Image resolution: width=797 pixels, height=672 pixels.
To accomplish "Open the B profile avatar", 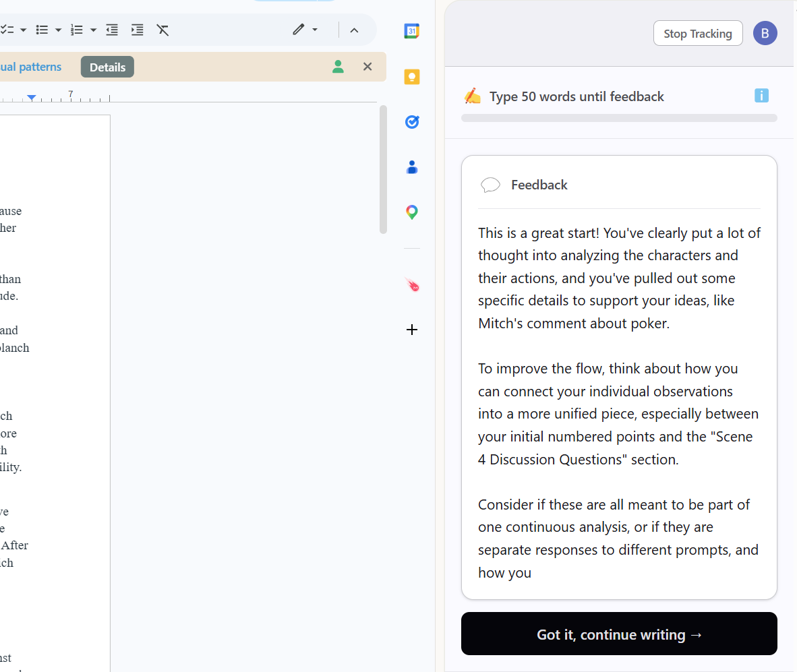I will click(765, 34).
